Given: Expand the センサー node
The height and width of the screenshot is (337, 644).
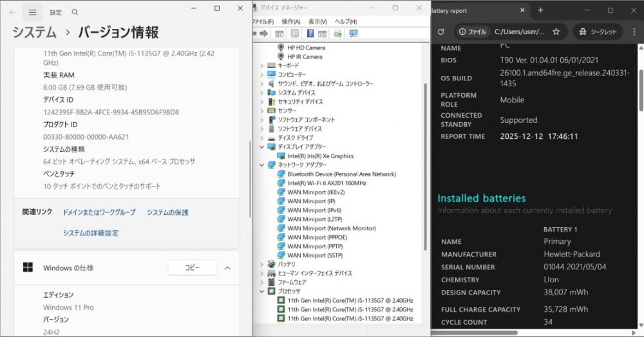Looking at the screenshot, I should tap(261, 111).
